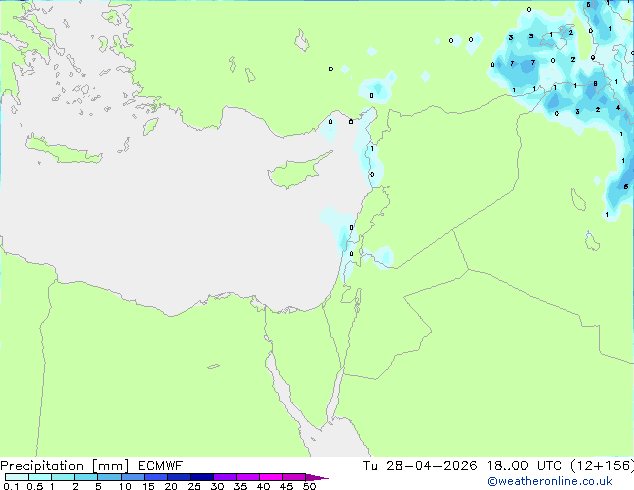The height and width of the screenshot is (490, 634).
Task: Choose the 15–20 mm legend swatch
Action: (155, 477)
